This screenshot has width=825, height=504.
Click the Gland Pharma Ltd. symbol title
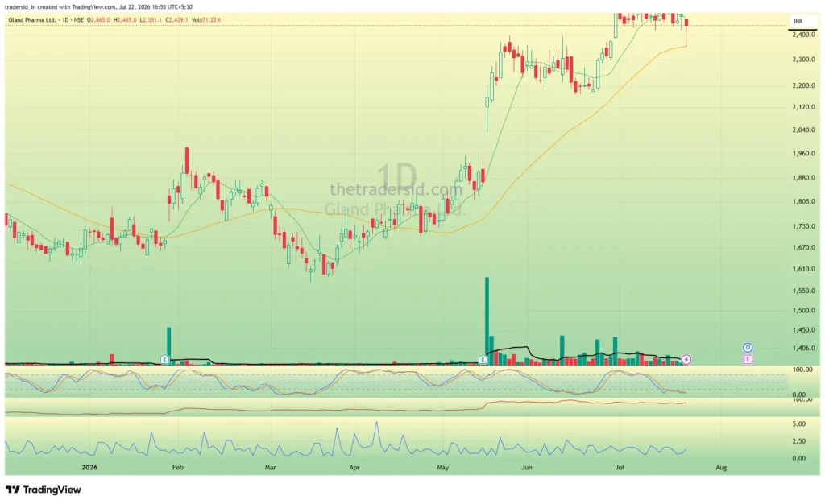[x=31, y=20]
